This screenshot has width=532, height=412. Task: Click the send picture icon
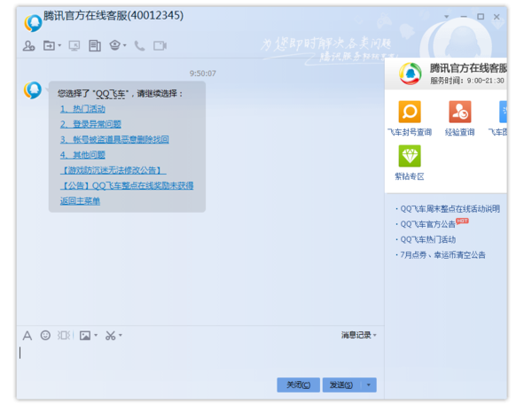point(85,336)
